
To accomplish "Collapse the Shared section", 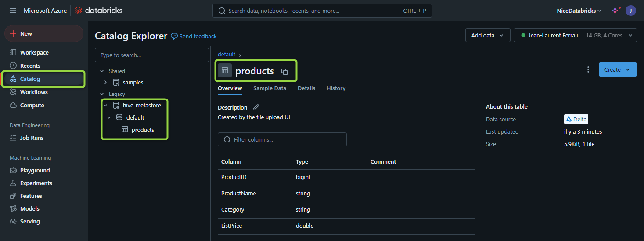I will pyautogui.click(x=102, y=71).
